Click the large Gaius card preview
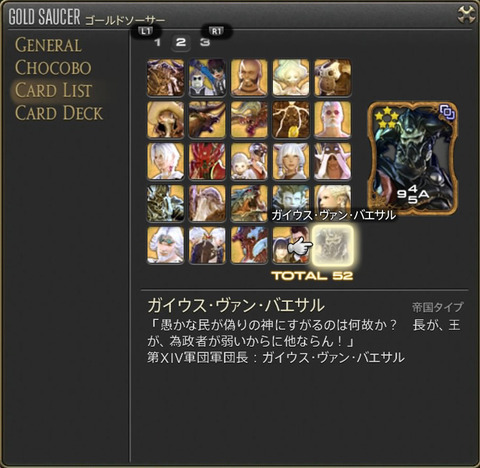Screen dimensions: 480x468 pos(412,158)
